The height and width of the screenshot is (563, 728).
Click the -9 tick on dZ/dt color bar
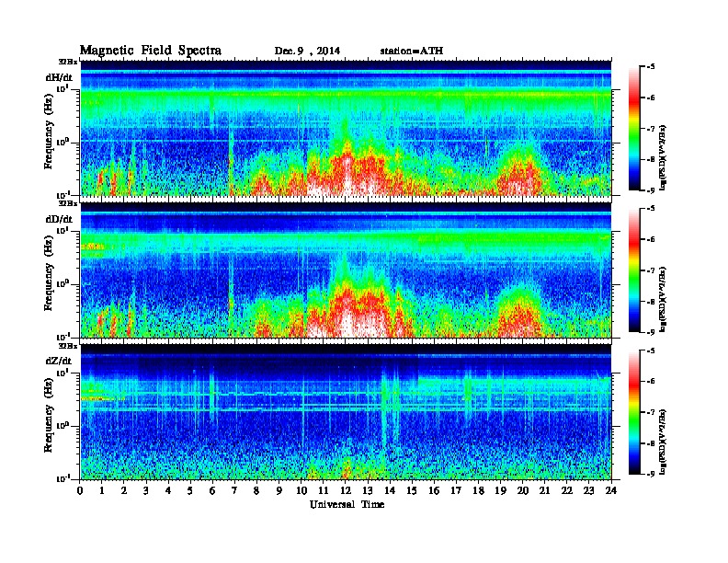[x=651, y=474]
